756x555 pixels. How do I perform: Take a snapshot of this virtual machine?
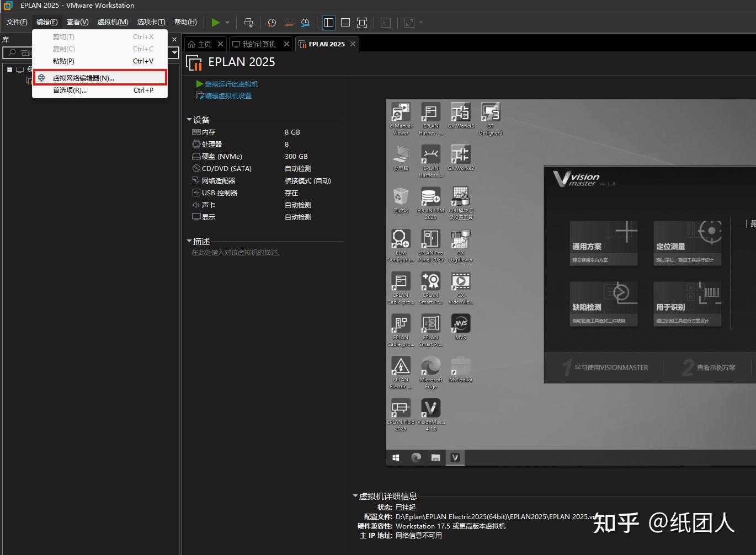(271, 23)
